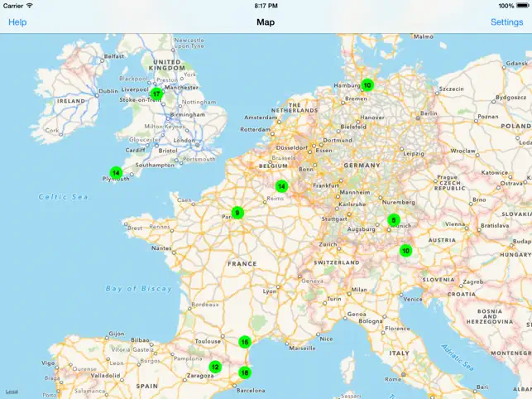Click the Celtic Sea label
This screenshot has height=399, width=532.
pyautogui.click(x=63, y=197)
